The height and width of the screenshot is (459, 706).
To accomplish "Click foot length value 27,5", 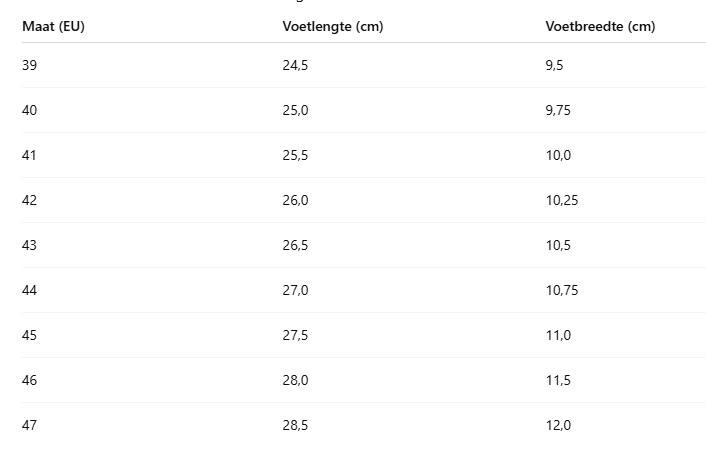I will click(x=295, y=336).
